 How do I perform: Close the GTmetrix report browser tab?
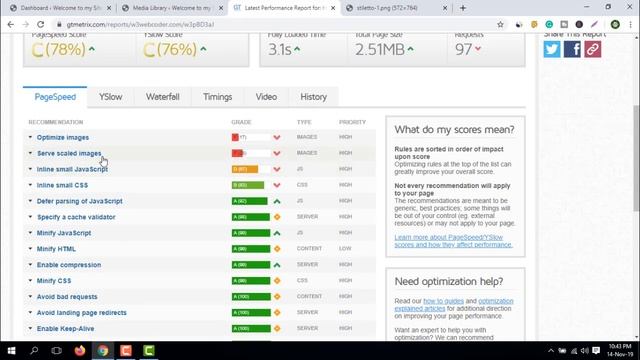333,8
